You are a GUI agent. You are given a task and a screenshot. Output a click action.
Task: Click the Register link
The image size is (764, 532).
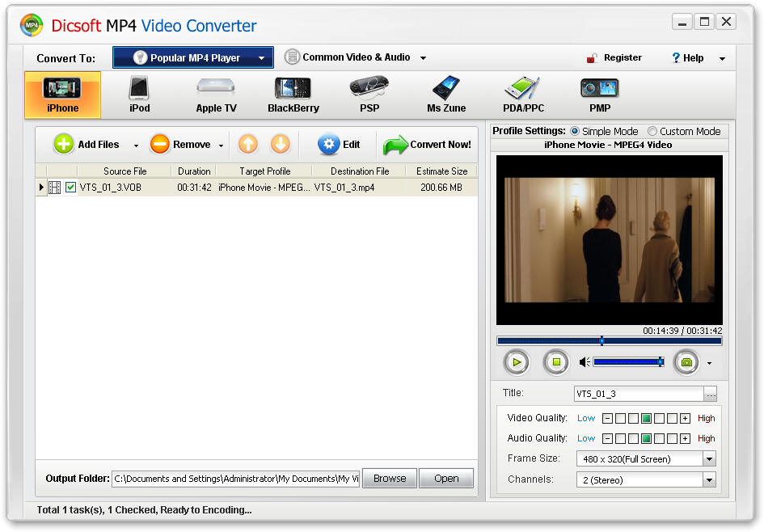623,57
